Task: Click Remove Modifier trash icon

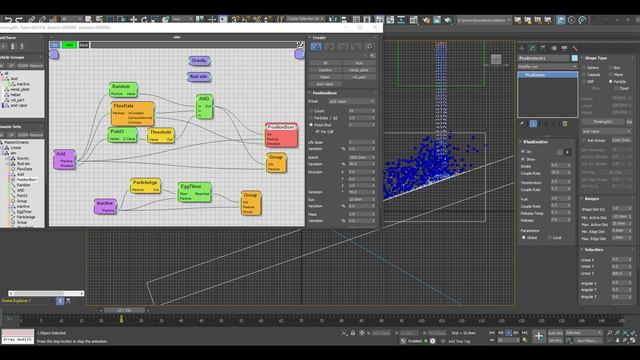Action: (x=565, y=123)
